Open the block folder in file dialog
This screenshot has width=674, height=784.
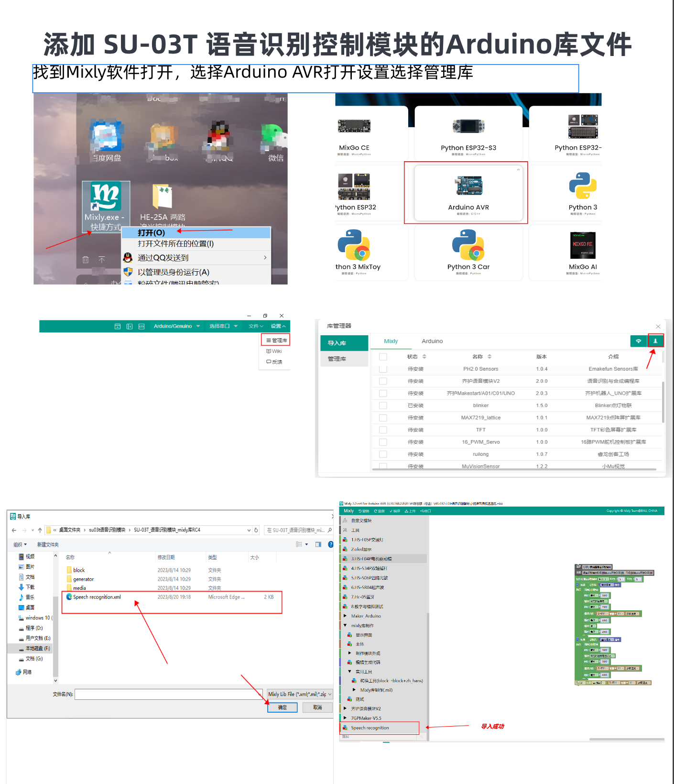coord(79,570)
